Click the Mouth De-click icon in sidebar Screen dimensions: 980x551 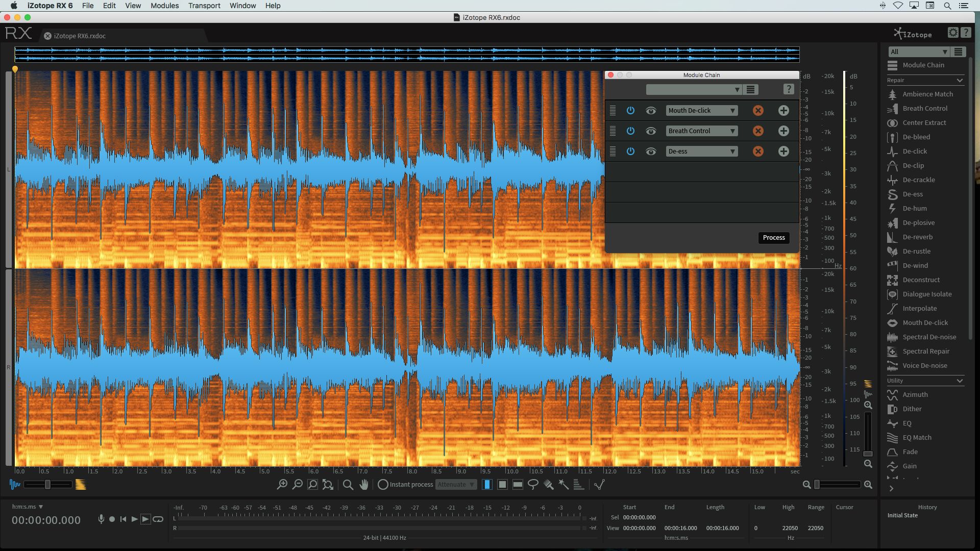pyautogui.click(x=893, y=323)
